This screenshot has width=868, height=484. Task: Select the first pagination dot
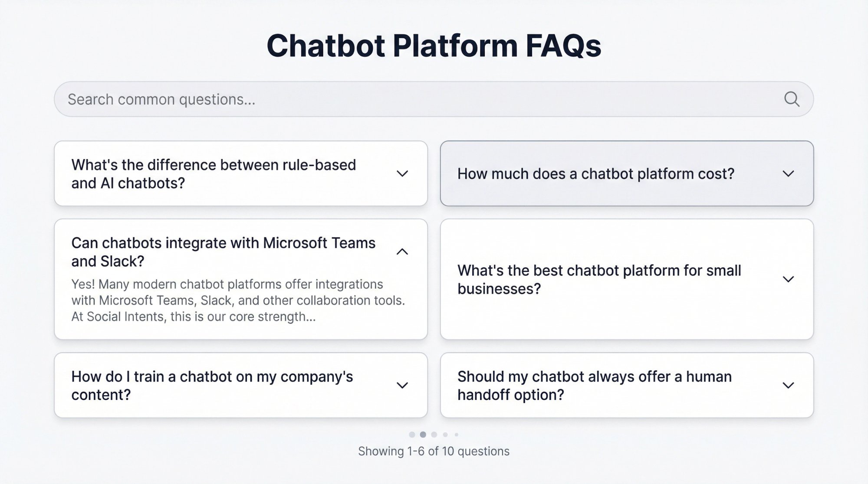(x=412, y=434)
